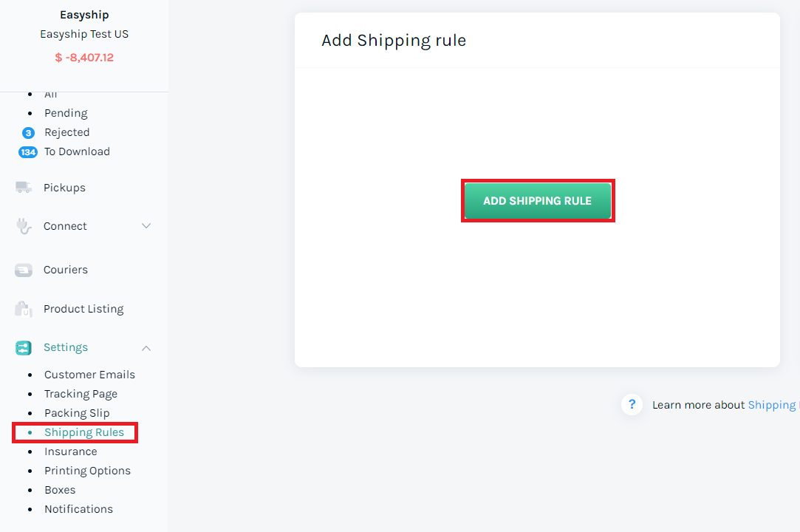Click the ADD SHIPPING RULE button

[x=538, y=201]
